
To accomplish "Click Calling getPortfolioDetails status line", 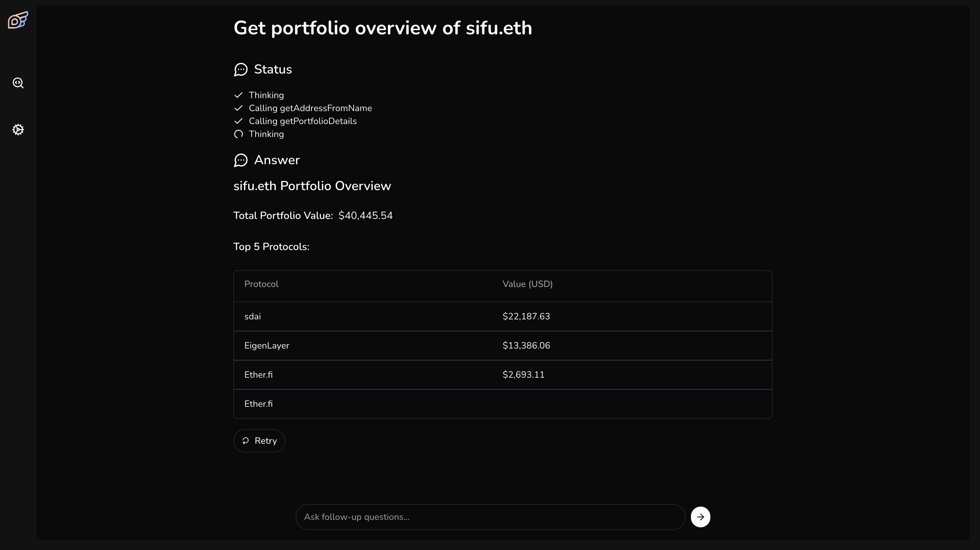I will (x=303, y=121).
